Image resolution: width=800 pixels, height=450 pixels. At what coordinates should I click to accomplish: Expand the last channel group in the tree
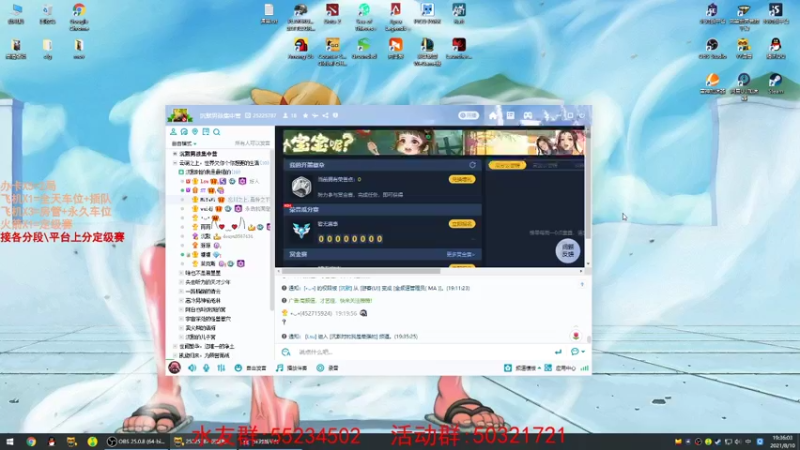175,356
